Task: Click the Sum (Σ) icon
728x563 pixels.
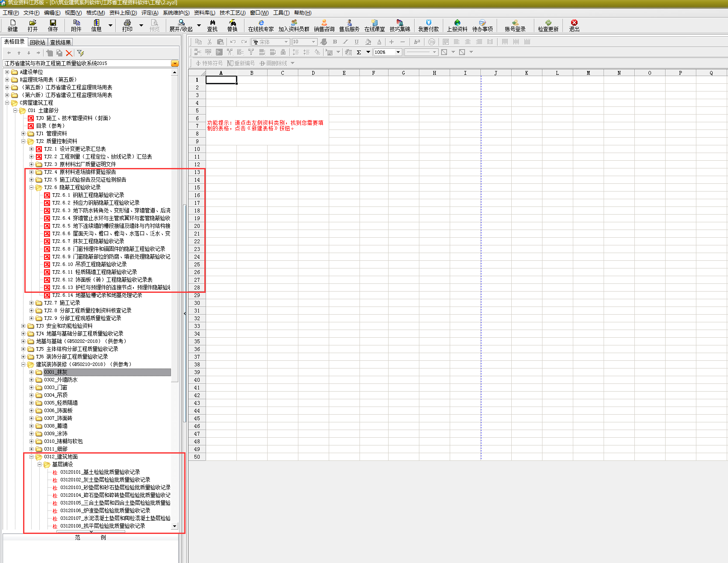Action: pyautogui.click(x=359, y=52)
